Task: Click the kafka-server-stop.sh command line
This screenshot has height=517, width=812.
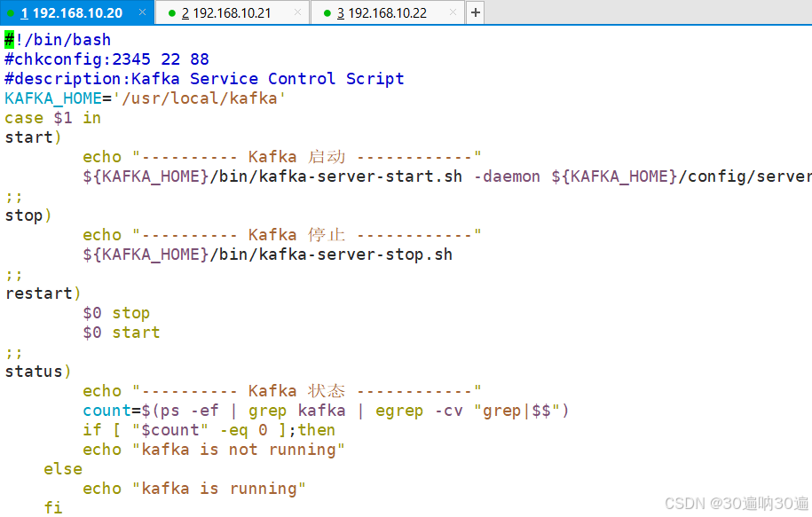Action: pos(268,255)
